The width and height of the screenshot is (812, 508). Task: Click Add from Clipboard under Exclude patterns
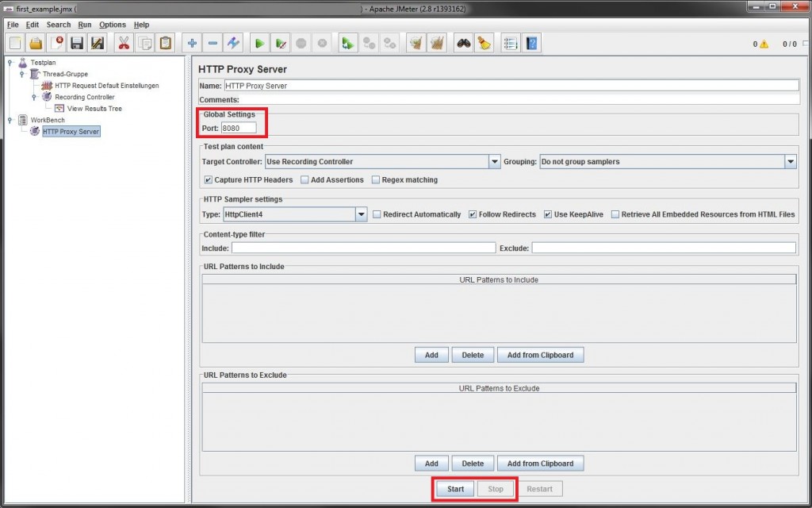(541, 464)
